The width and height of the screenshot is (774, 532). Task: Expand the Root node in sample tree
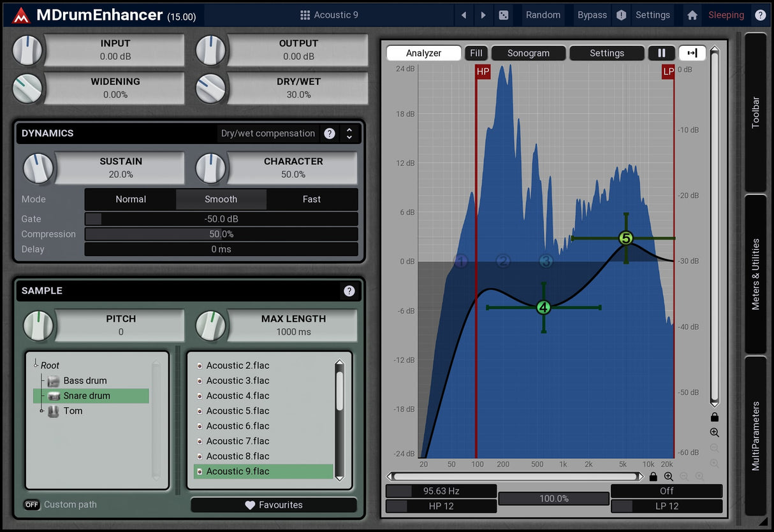36,364
